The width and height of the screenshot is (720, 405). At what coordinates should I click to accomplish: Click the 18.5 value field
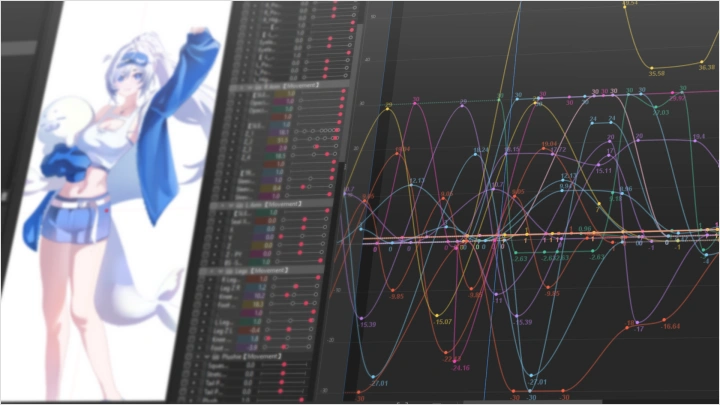coord(277,157)
